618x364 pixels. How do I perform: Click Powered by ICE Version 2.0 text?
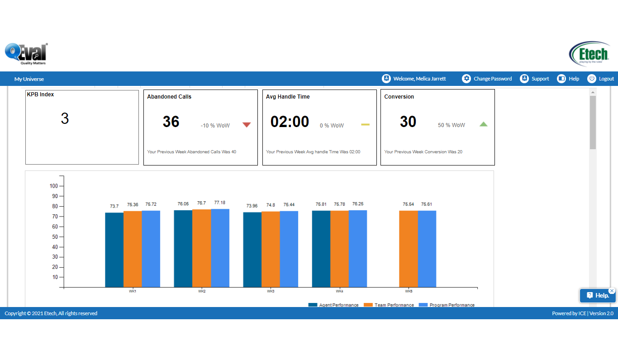(583, 313)
